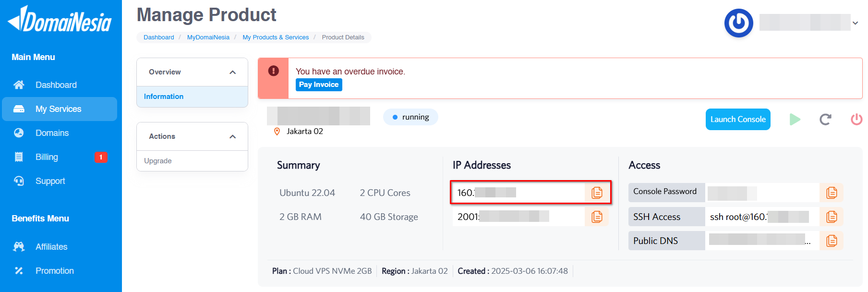The width and height of the screenshot is (868, 292).
Task: Open the Billing menu item
Action: (47, 157)
